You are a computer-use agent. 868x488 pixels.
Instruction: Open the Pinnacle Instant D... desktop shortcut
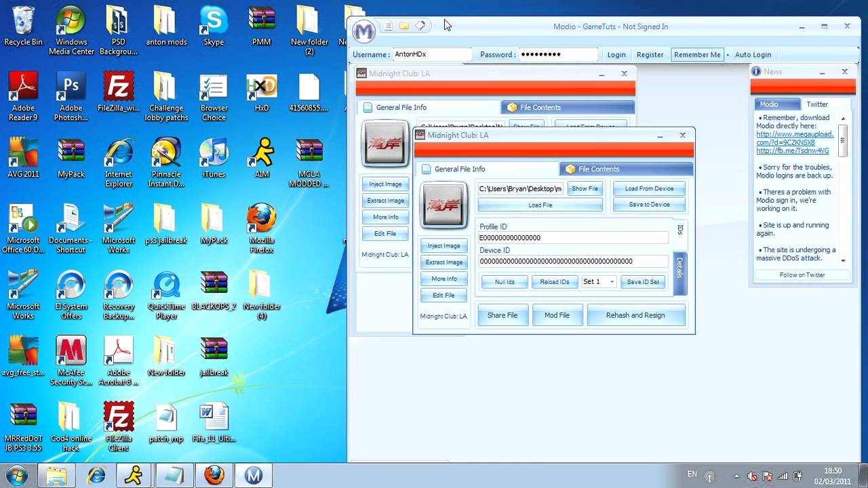pos(166,163)
